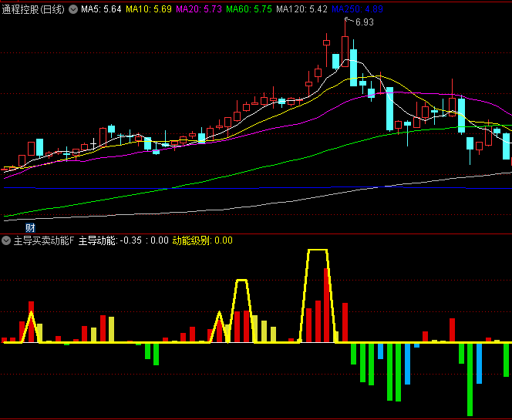Viewport: 512px width, 420px height.
Task: Click the 主导动能: -0.35 value
Action: point(110,241)
